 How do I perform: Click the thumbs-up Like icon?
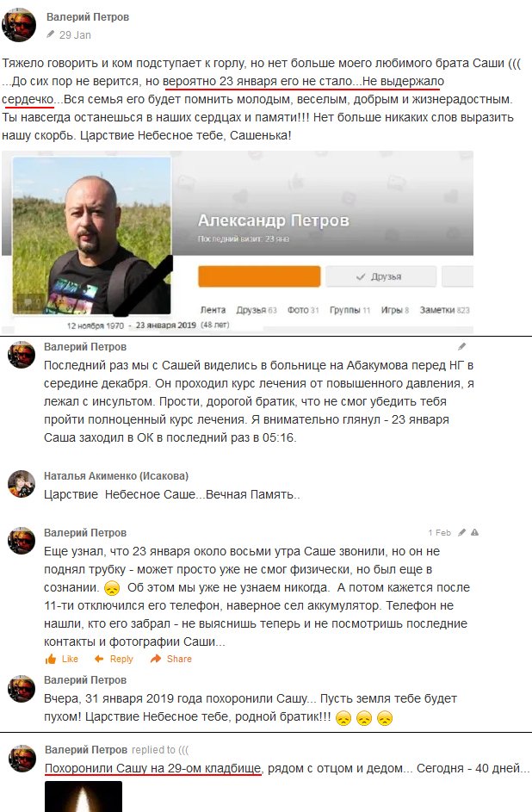(51, 659)
